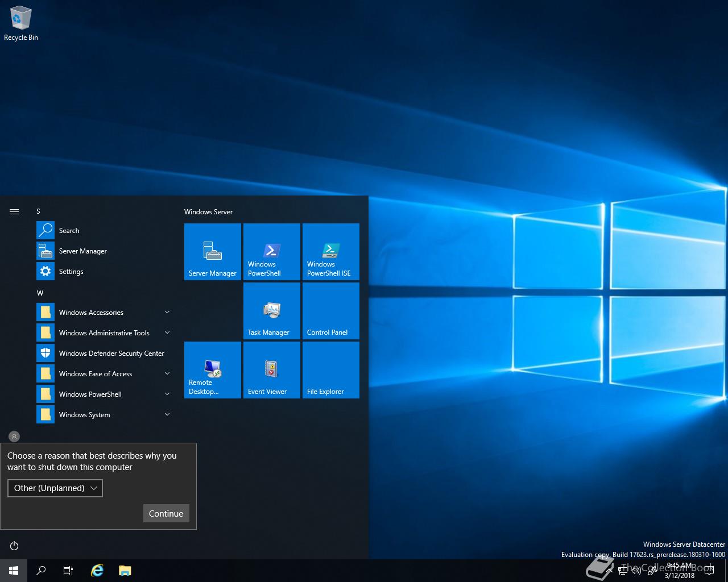Image resolution: width=728 pixels, height=582 pixels.
Task: Expand the Windows System folder
Action: 104,415
